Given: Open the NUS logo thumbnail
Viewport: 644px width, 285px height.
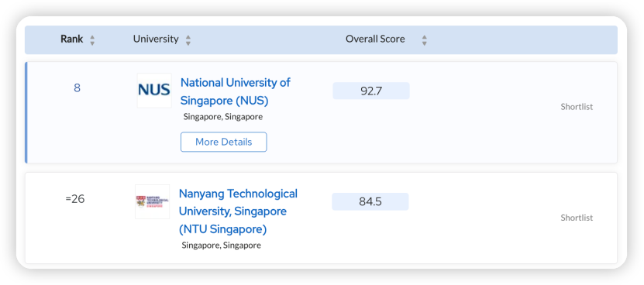Looking at the screenshot, I should click(x=154, y=91).
